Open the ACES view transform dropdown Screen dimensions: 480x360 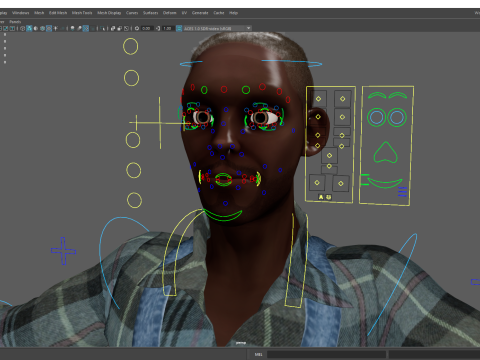tap(217, 28)
